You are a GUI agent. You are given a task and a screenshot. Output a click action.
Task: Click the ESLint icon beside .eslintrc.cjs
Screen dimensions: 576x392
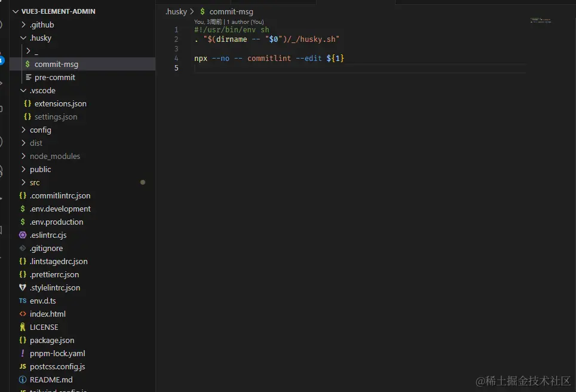(x=23, y=235)
